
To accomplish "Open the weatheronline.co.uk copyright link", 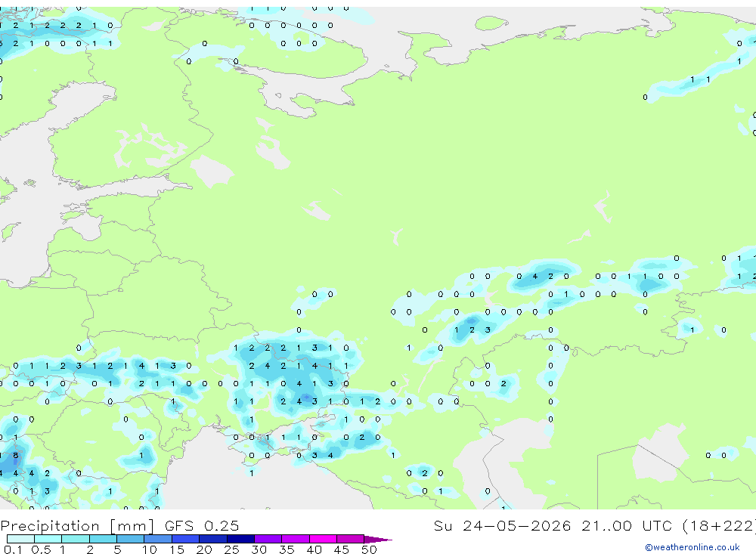I will coord(692,547).
